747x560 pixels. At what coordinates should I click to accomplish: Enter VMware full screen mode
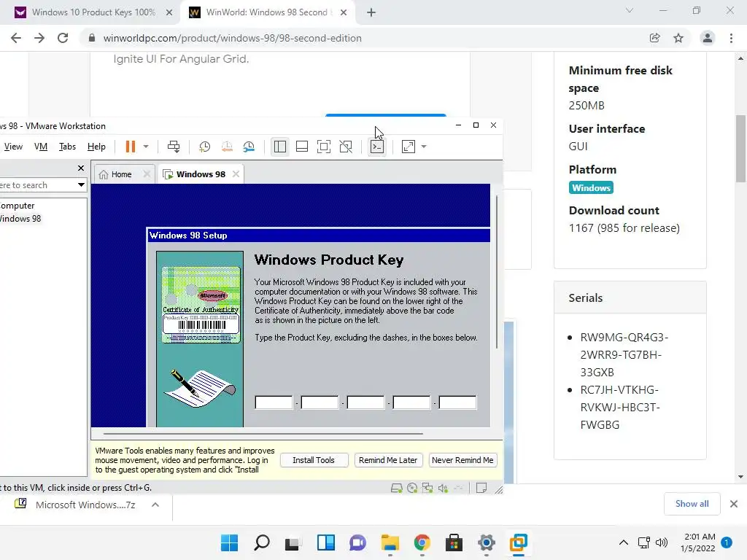324,147
